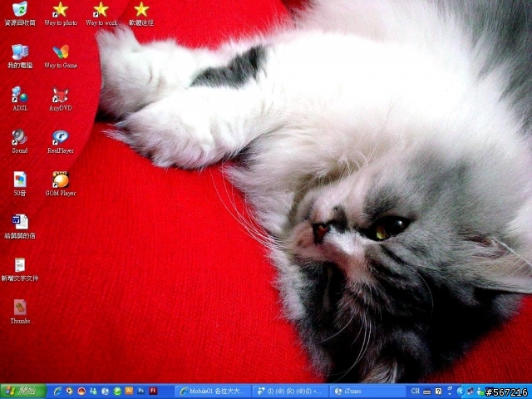Launch Adobe Flash from Quick Launch
Image resolution: width=532 pixels, height=399 pixels.
coord(153,391)
